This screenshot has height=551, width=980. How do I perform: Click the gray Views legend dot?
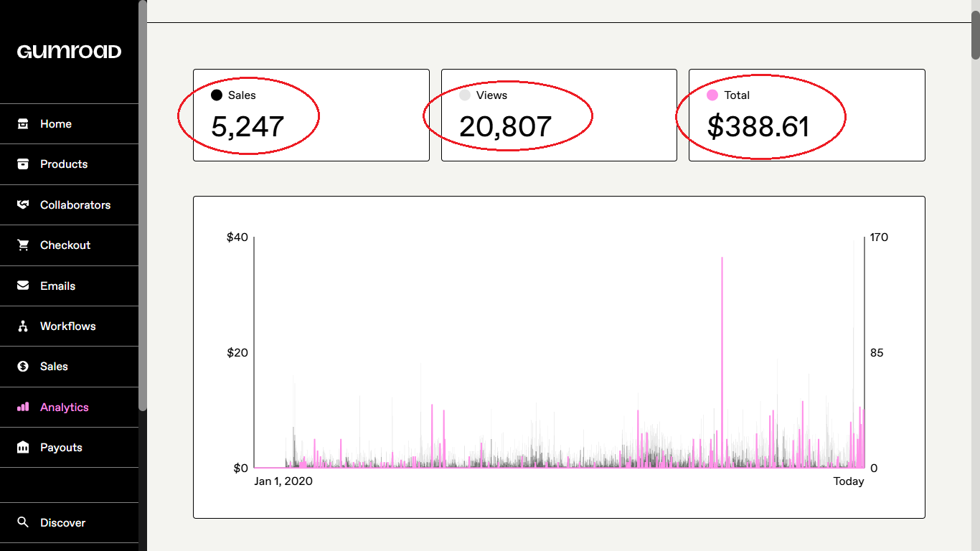tap(465, 95)
